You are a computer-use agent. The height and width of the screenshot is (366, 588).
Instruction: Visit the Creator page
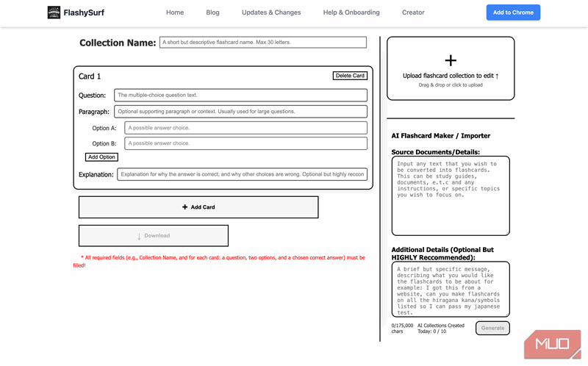coord(413,12)
